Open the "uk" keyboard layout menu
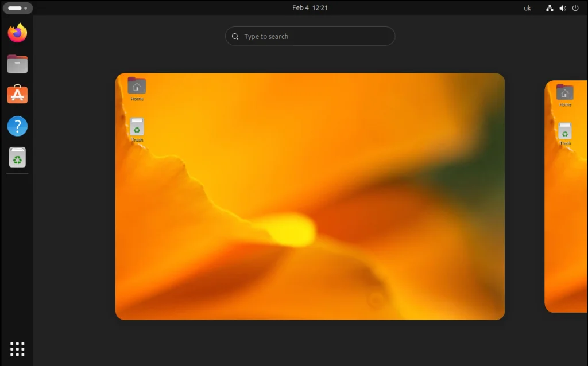Image resolution: width=588 pixels, height=366 pixels. tap(527, 8)
